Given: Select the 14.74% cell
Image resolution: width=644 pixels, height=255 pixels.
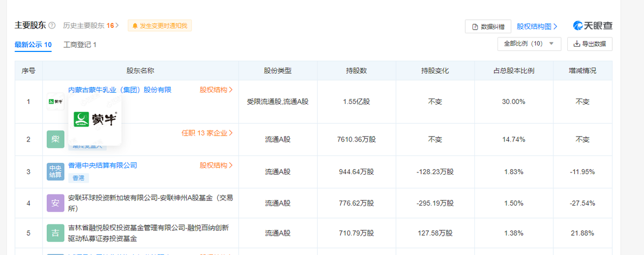Looking at the screenshot, I should point(514,139).
